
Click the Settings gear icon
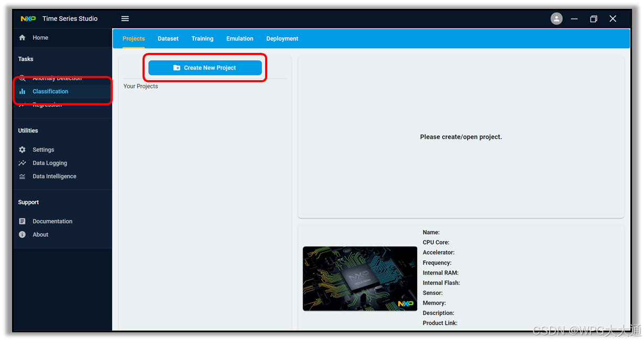(x=22, y=150)
